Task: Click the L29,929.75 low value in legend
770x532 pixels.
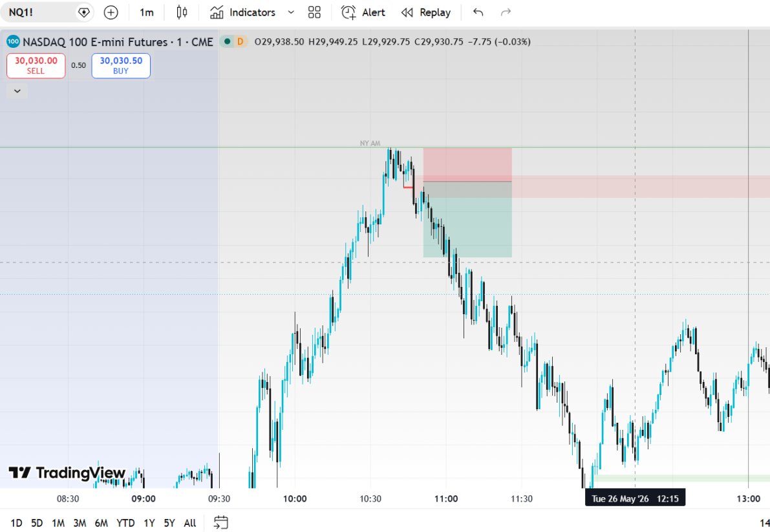Action: (385, 42)
